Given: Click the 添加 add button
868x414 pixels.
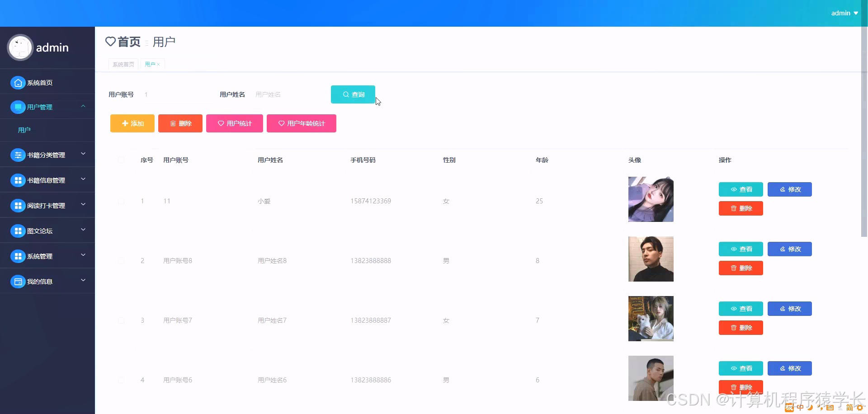Looking at the screenshot, I should tap(132, 123).
